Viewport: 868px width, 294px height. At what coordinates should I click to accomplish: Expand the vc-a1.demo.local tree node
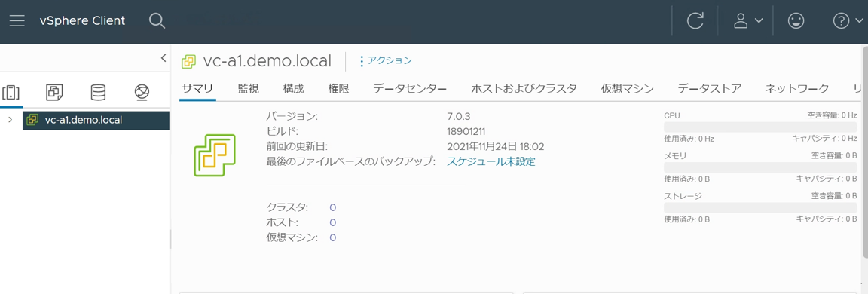point(10,120)
